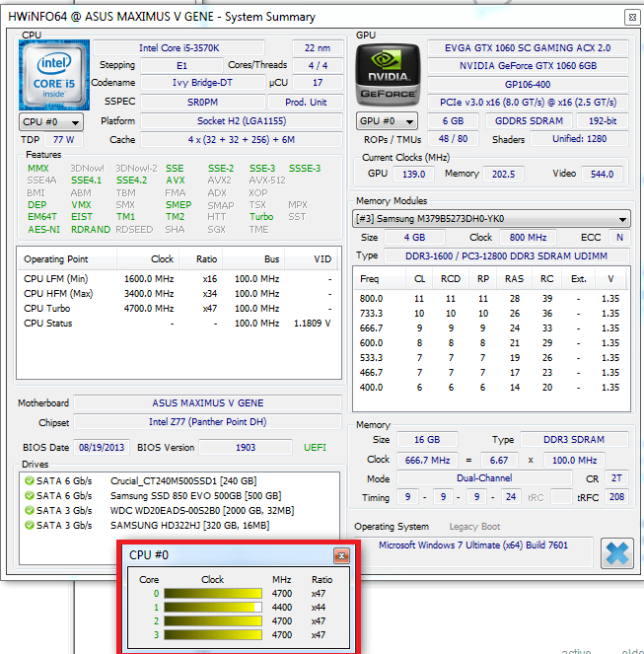Click the Intel Core i5 logo
This screenshot has height=654, width=644.
click(54, 75)
